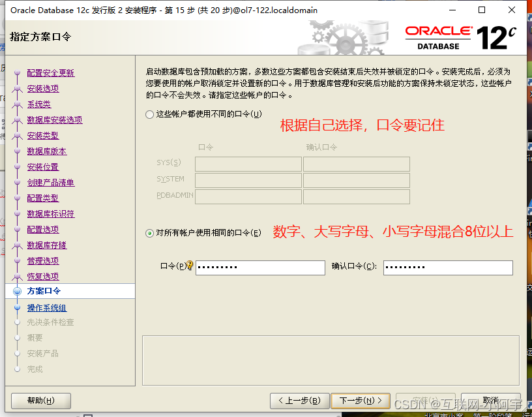Click the 方案口令 step circle icon
This screenshot has height=417, width=532.
coord(18,291)
